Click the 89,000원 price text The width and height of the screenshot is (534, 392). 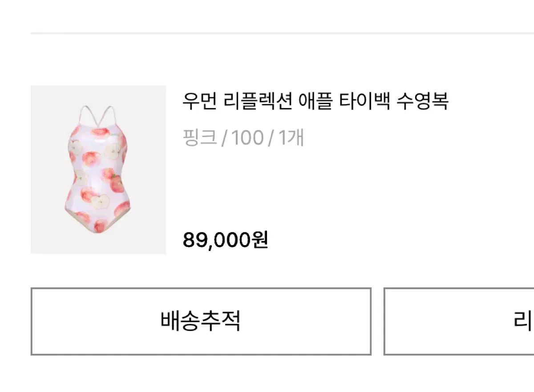225,240
